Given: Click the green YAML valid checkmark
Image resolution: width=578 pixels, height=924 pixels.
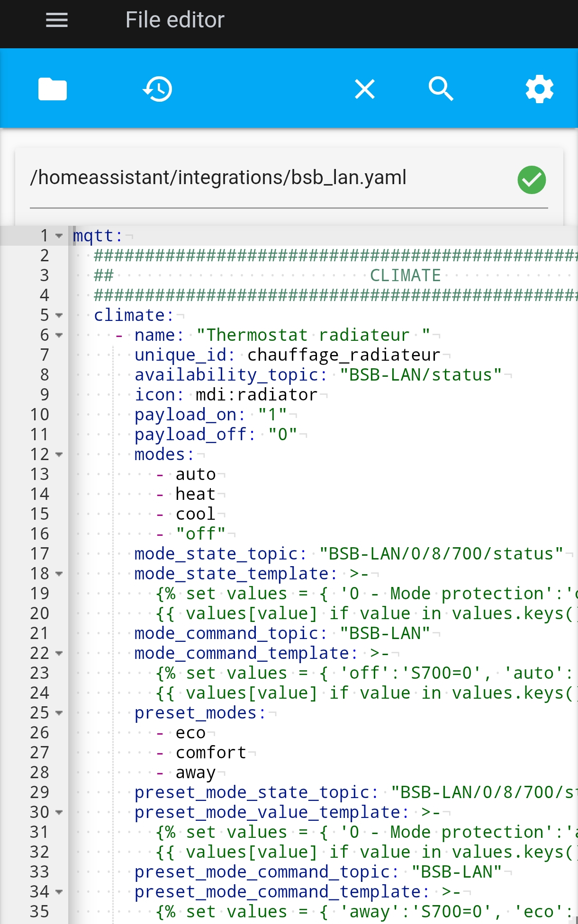Looking at the screenshot, I should (x=532, y=180).
